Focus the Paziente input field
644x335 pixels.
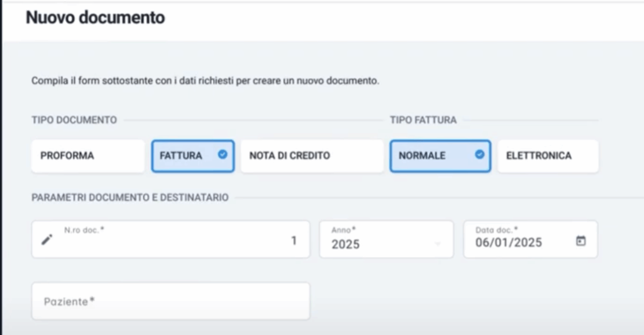point(170,301)
